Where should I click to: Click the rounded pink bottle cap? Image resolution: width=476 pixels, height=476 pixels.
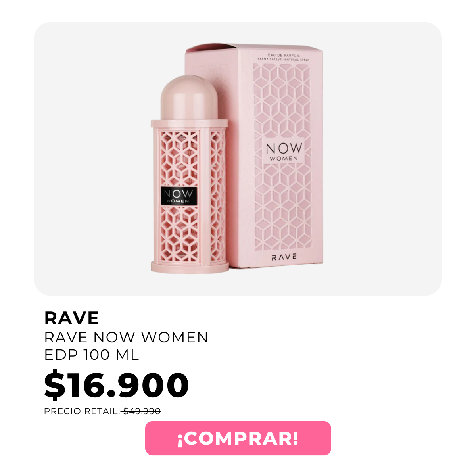(x=190, y=98)
